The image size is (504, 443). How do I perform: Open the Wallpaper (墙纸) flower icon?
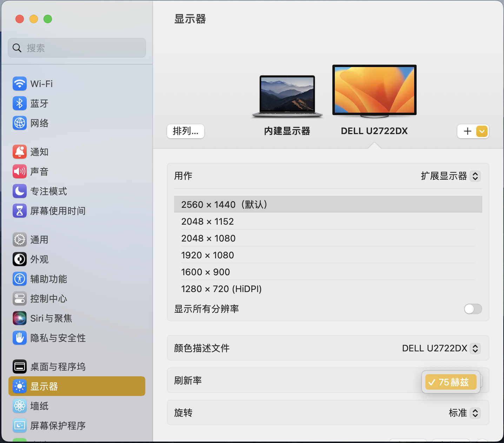coord(20,406)
